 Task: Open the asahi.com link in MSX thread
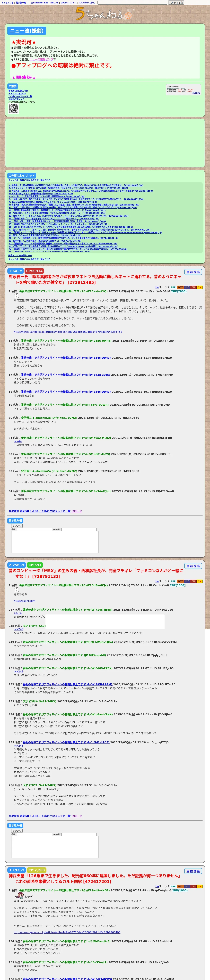pos(24,601)
